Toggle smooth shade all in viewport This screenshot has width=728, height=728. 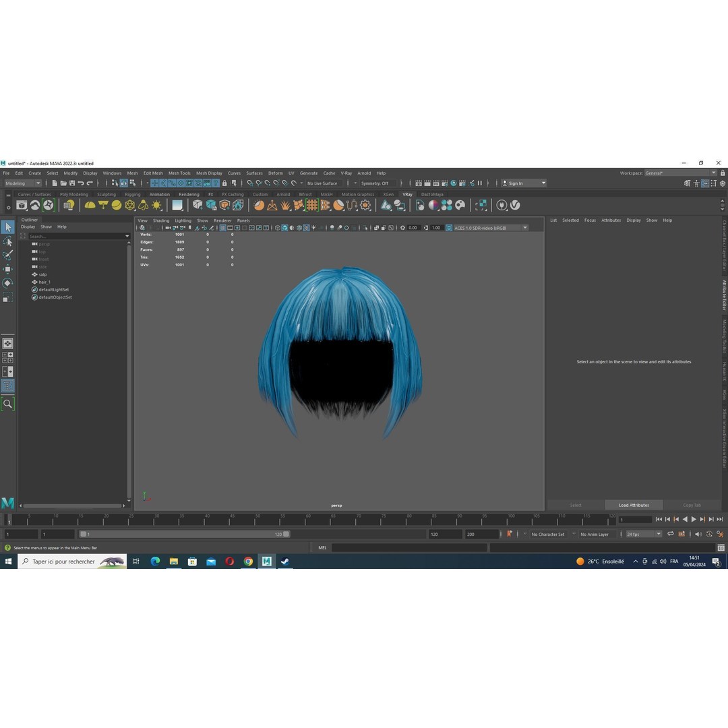(284, 228)
